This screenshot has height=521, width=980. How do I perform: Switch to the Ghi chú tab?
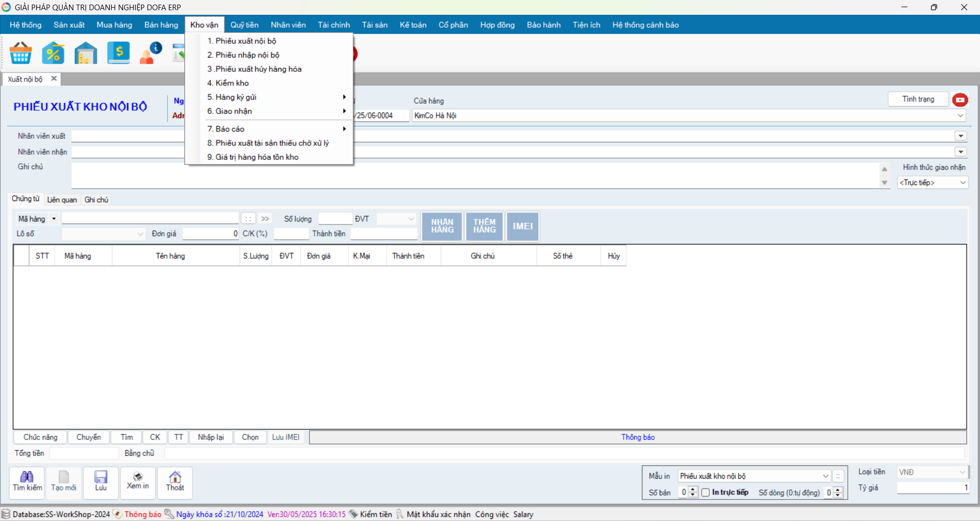[97, 200]
